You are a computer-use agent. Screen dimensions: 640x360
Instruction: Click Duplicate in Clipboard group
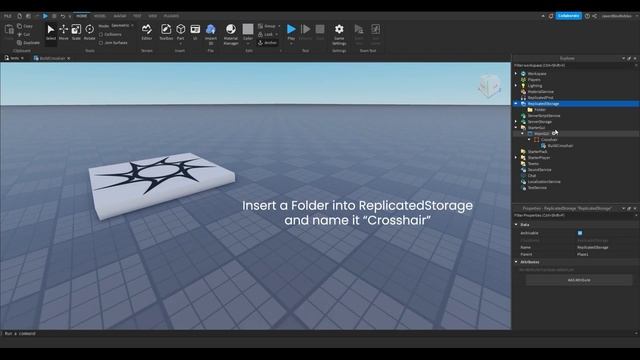pyautogui.click(x=28, y=42)
